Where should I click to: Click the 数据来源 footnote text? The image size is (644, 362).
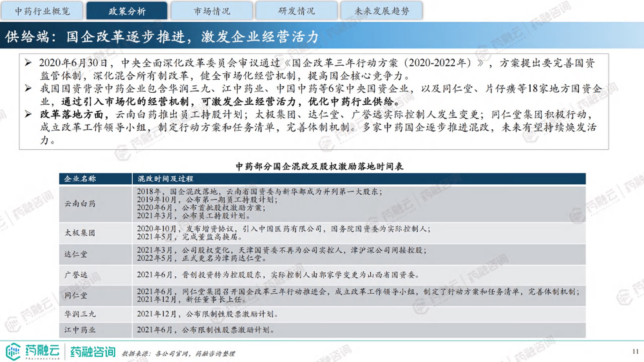[178, 354]
